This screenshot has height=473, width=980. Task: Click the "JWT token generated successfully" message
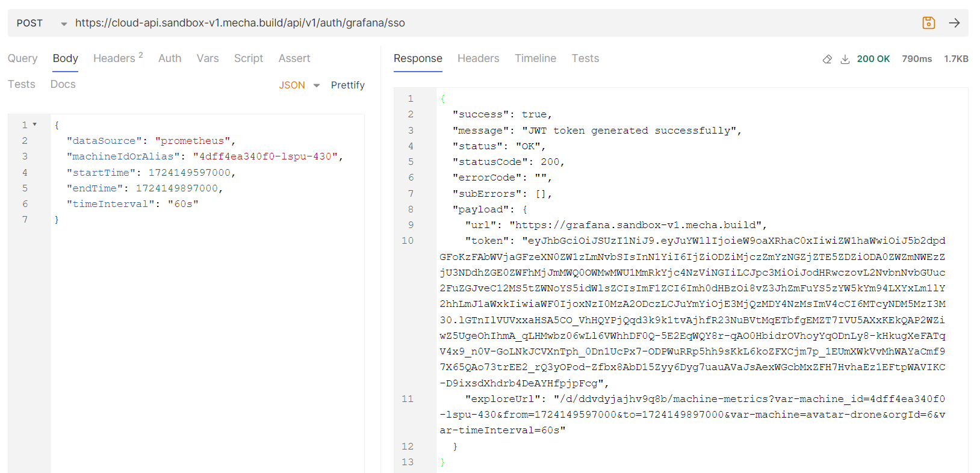coord(629,131)
